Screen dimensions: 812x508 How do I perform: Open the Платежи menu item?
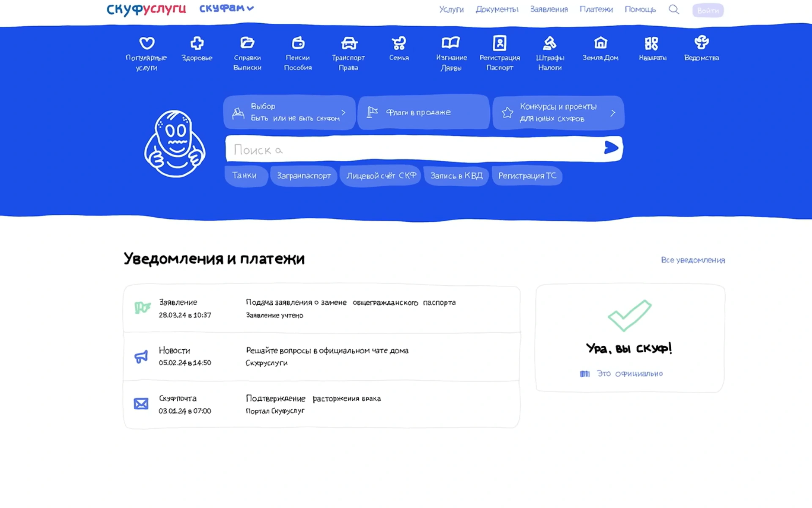point(596,9)
